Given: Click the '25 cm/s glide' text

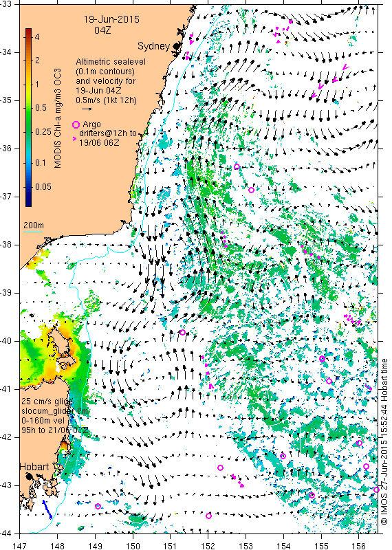Looking at the screenshot, I should (47, 401).
